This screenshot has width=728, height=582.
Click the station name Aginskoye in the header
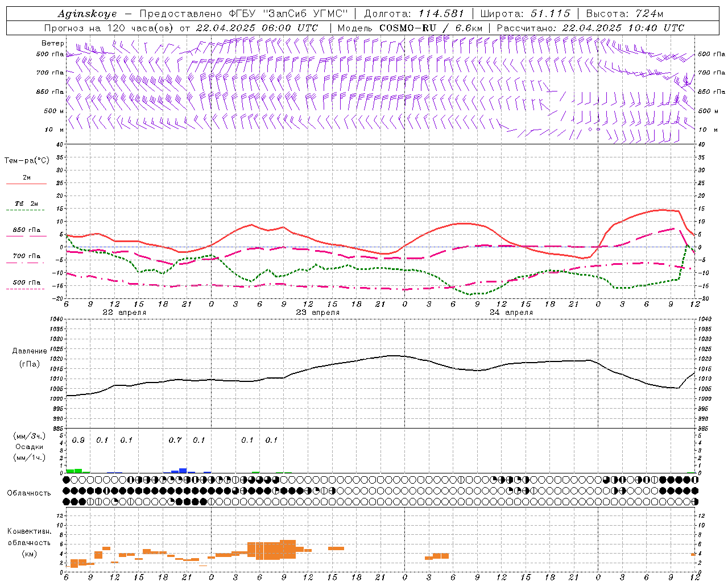tap(87, 14)
